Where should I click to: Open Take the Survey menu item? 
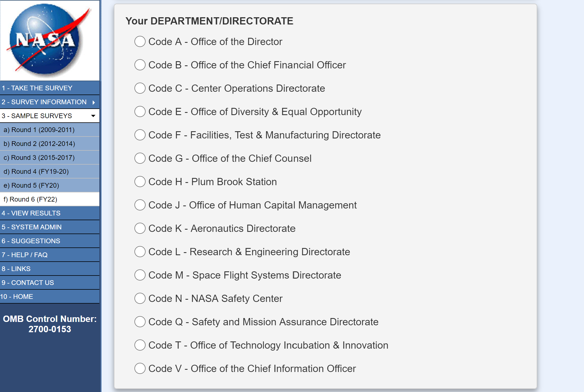(x=37, y=88)
